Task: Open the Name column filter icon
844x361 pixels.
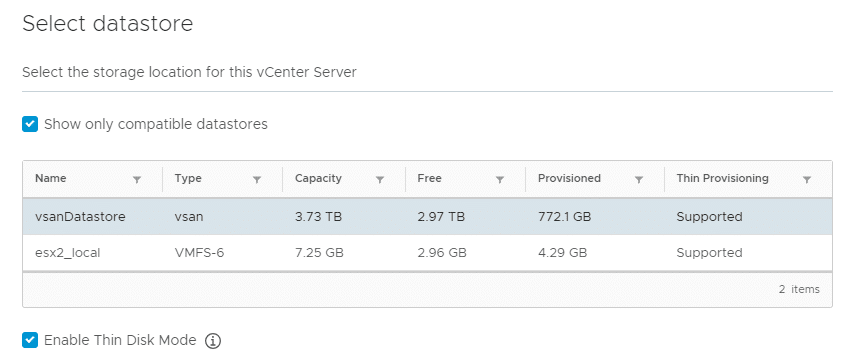Action: click(x=137, y=180)
